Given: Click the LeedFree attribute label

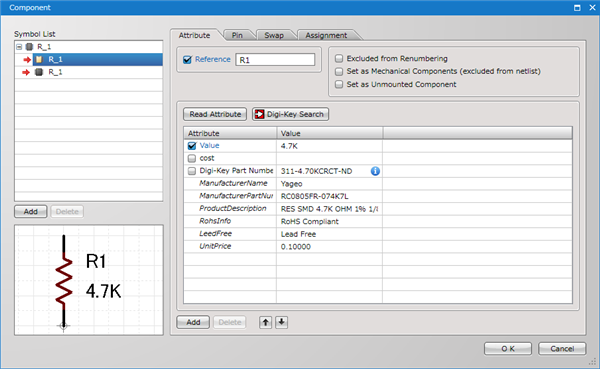Looking at the screenshot, I should pos(215,233).
